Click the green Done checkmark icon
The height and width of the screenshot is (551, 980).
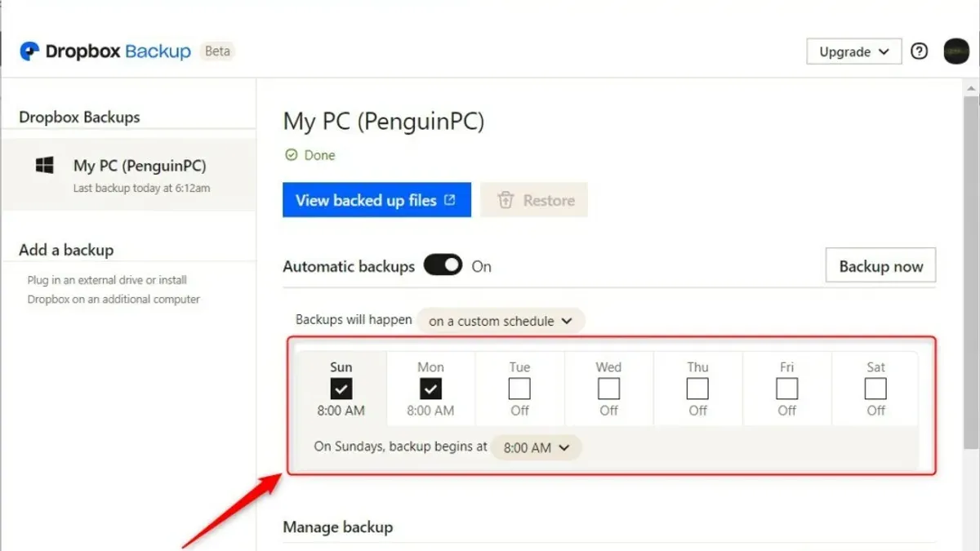pos(291,155)
